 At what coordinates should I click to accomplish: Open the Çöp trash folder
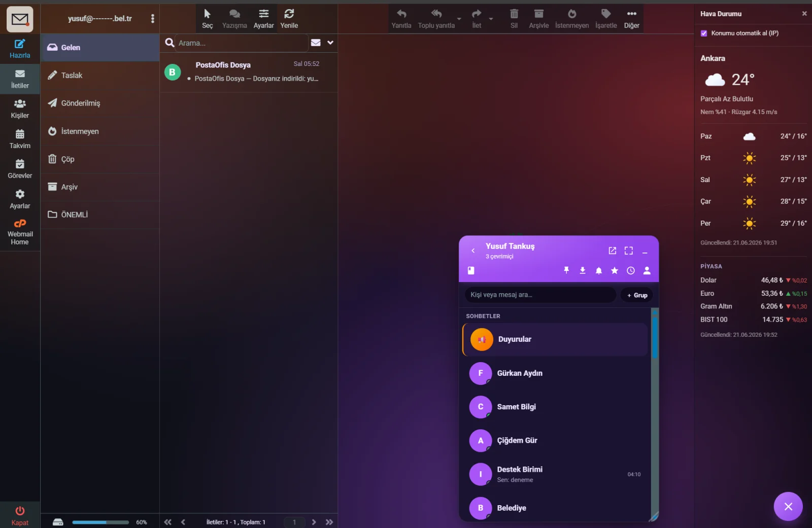pyautogui.click(x=100, y=159)
